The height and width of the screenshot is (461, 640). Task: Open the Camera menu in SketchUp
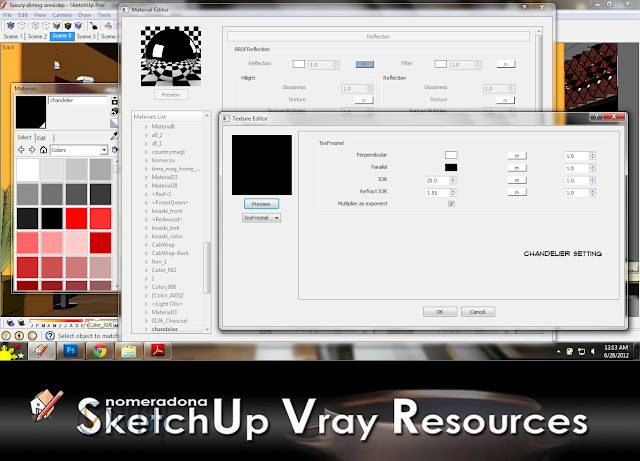[x=62, y=15]
